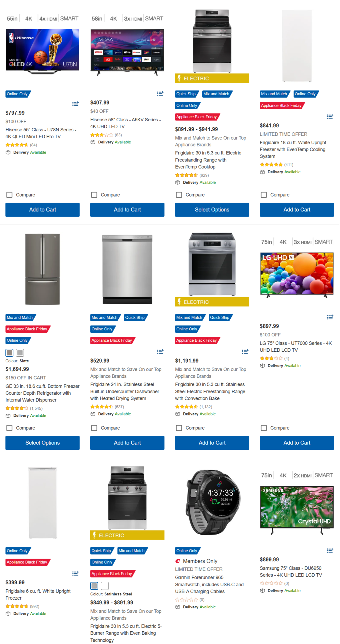Viewport: 340px width, 644px height.
Task: Select the Slate colour swatch for GE refrigerator
Action: point(10,352)
